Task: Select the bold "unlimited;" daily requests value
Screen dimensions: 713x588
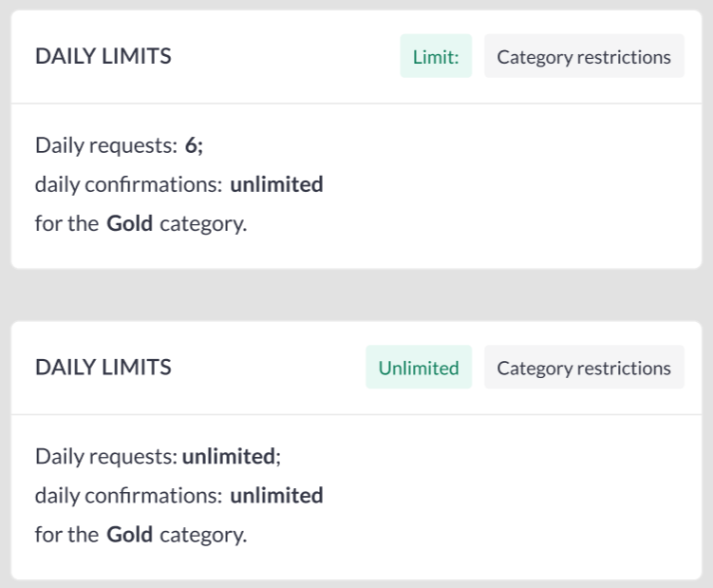Action: click(x=231, y=457)
